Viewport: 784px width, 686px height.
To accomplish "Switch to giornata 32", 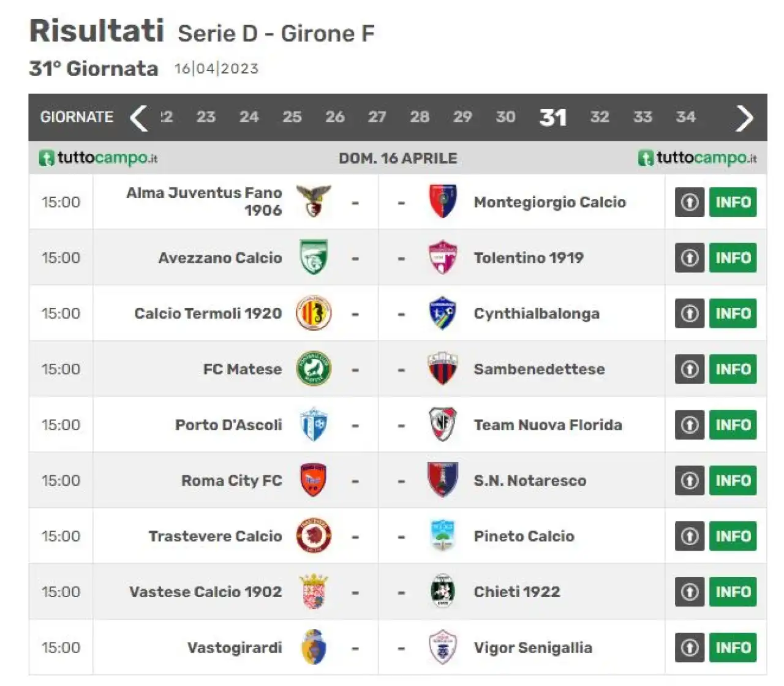I will (600, 117).
